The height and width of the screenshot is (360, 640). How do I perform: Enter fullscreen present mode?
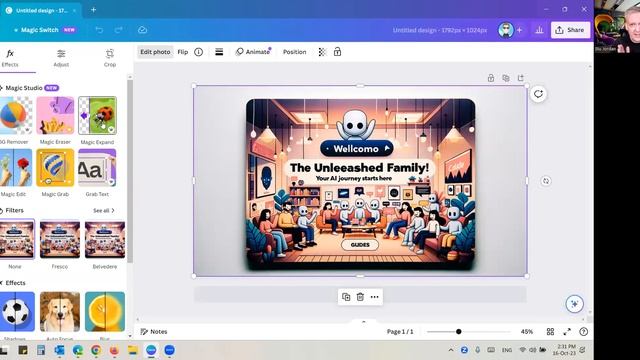click(567, 331)
